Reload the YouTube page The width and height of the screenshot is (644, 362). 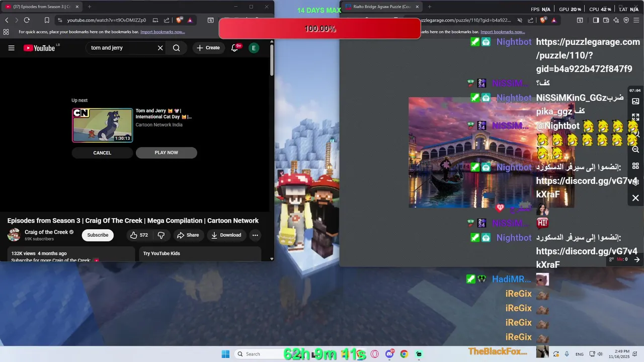click(27, 20)
